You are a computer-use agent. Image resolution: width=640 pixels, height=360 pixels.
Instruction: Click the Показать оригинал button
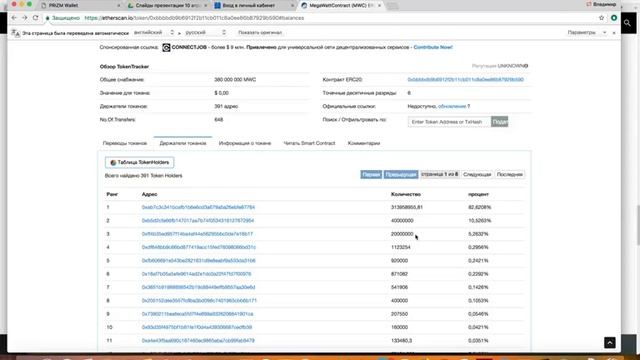pyautogui.click(x=260, y=32)
